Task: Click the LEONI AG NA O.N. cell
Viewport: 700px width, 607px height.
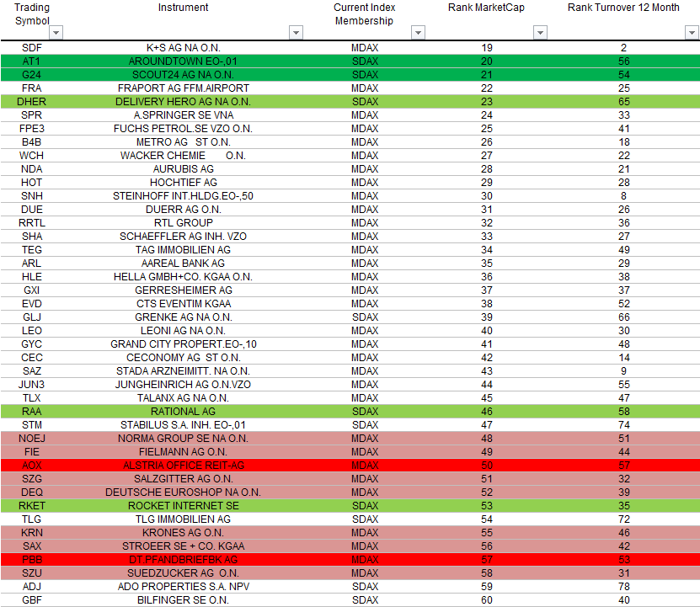Action: [x=183, y=330]
